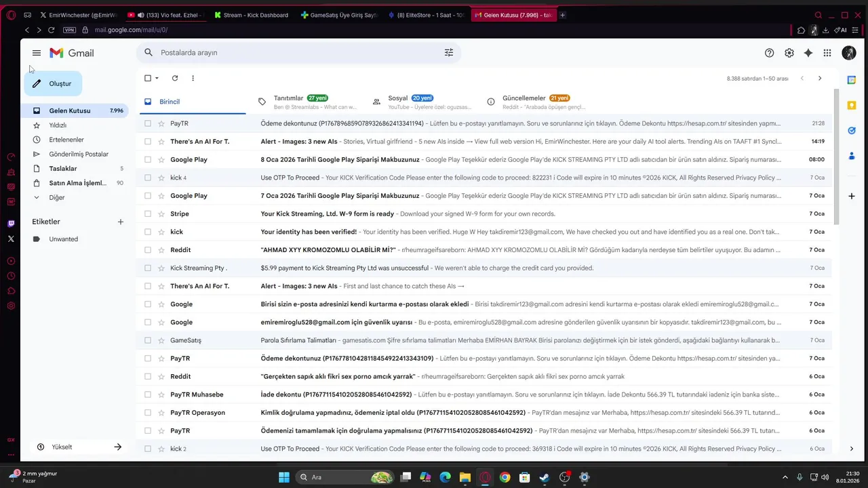Create new label plus icon
The image size is (868, 488).
[121, 222]
